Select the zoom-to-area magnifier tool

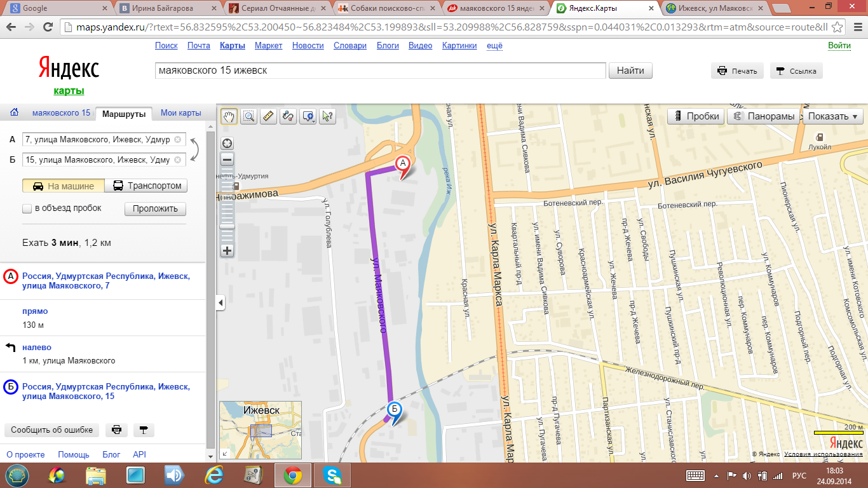249,116
